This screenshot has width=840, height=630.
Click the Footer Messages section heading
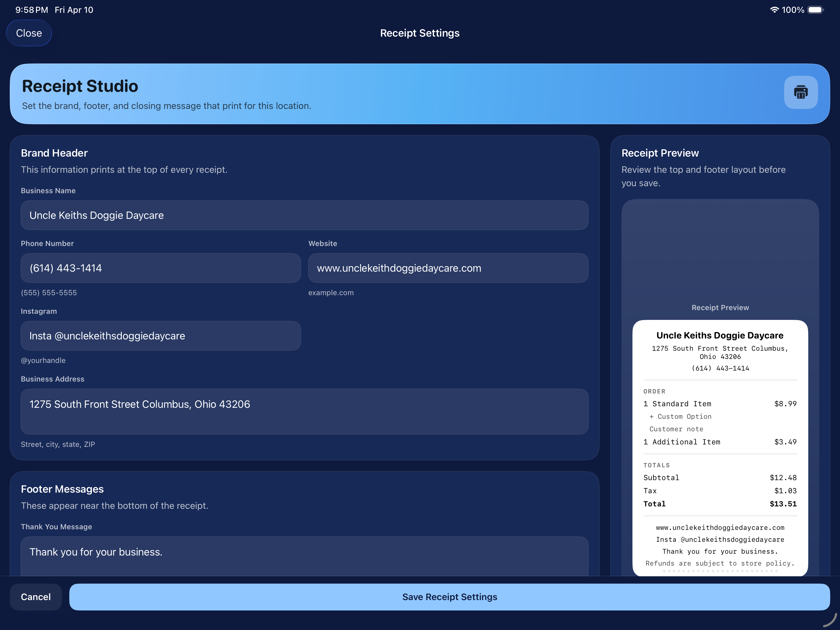point(62,489)
